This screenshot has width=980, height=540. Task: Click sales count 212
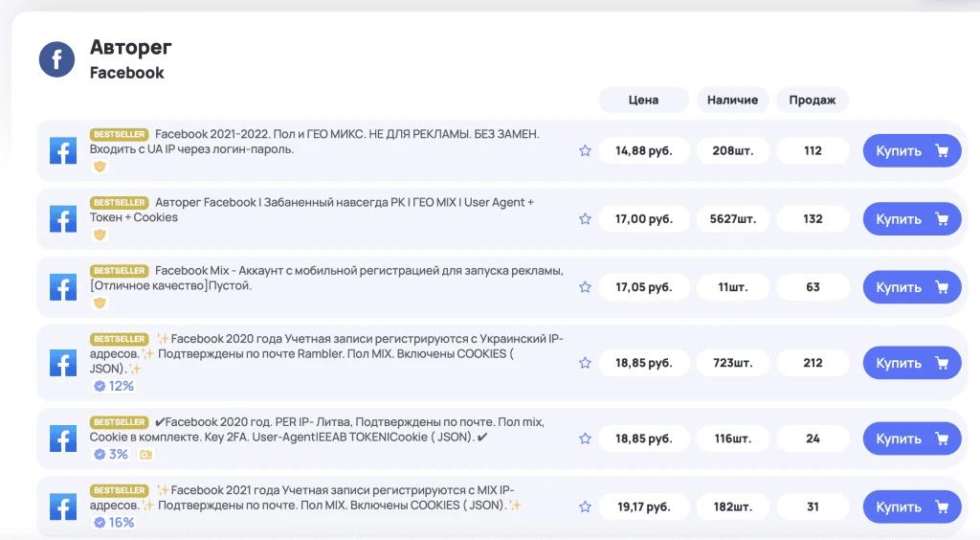[813, 363]
